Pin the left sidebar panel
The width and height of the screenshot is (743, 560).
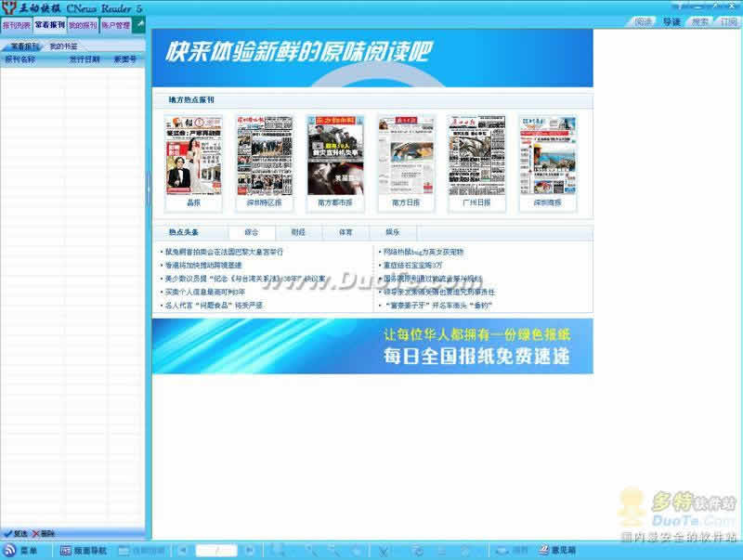pyautogui.click(x=139, y=25)
